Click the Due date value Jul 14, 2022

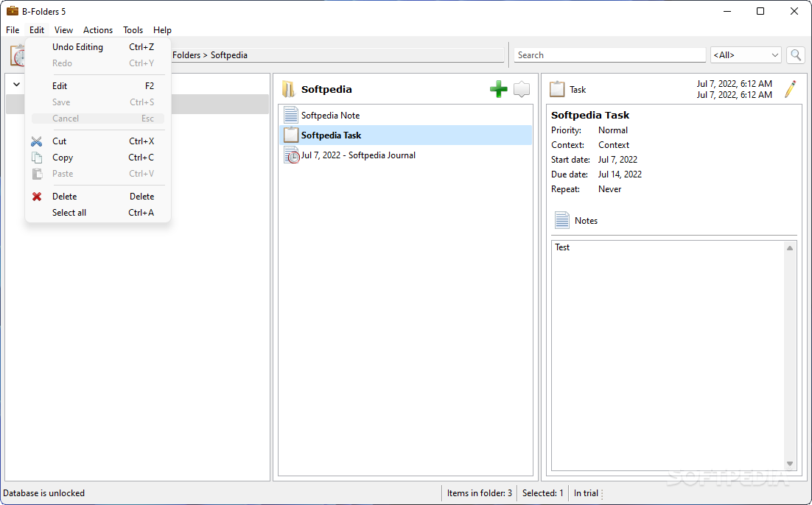tap(620, 174)
